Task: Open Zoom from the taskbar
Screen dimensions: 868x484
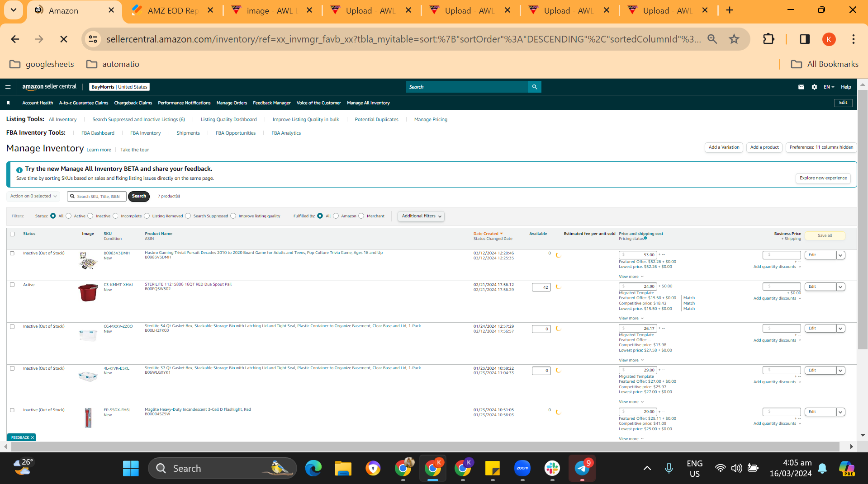Action: click(x=522, y=468)
